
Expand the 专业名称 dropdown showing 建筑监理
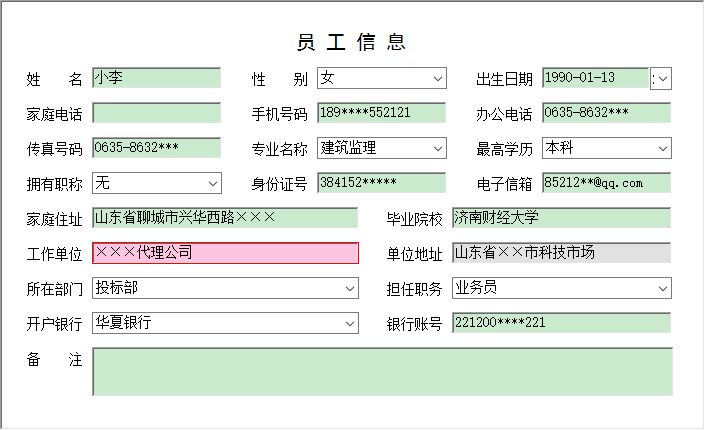(x=382, y=148)
